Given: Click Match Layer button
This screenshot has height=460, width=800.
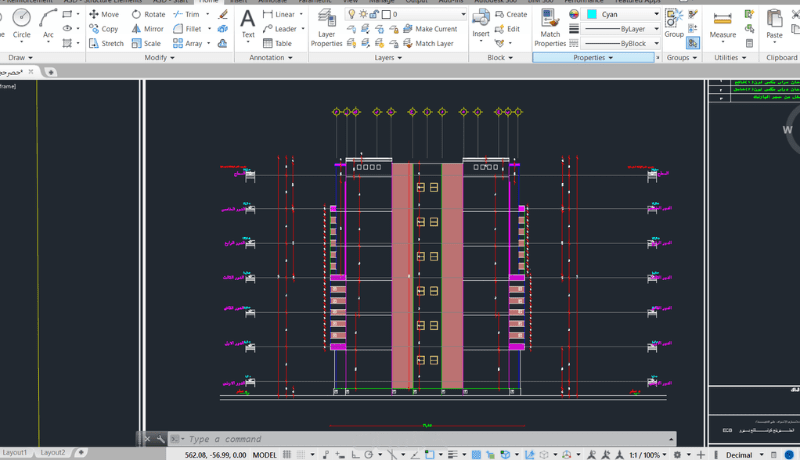Looking at the screenshot, I should pyautogui.click(x=429, y=43).
